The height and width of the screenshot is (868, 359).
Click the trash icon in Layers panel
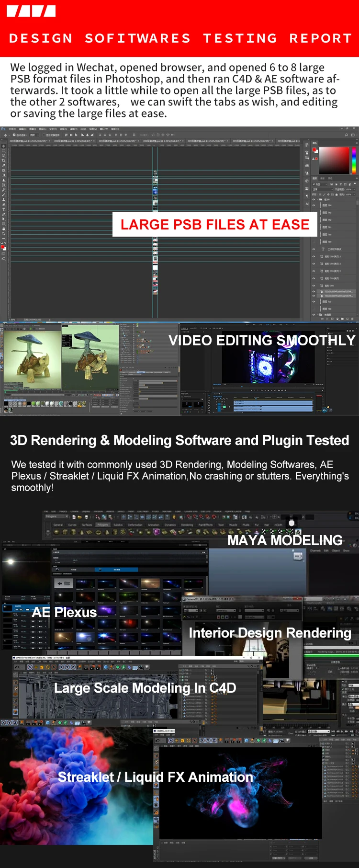tap(352, 319)
